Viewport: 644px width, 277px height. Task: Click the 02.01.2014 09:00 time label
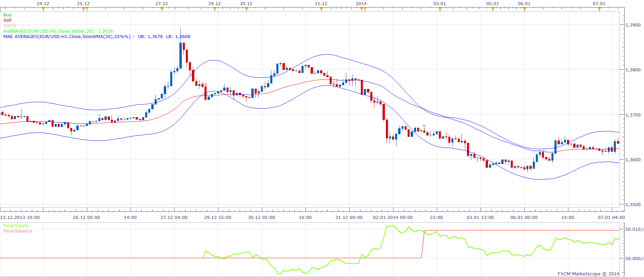pyautogui.click(x=393, y=218)
